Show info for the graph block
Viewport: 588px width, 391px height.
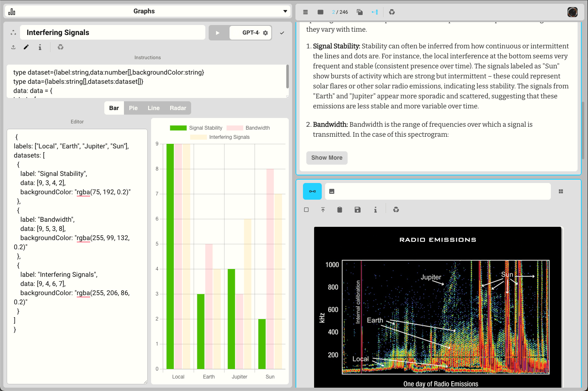40,47
